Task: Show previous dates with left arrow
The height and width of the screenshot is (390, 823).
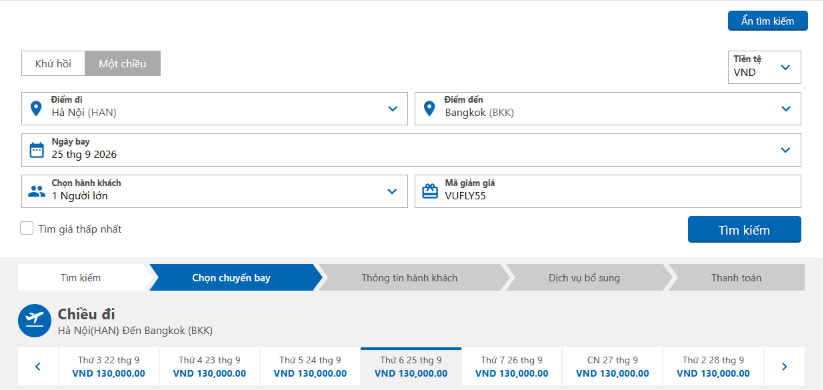Action: 38,366
